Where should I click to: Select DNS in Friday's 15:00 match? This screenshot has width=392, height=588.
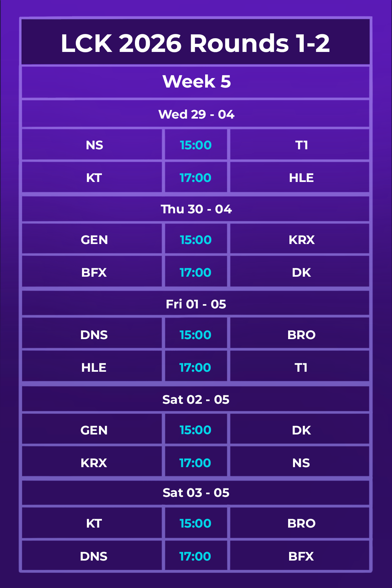coord(94,335)
